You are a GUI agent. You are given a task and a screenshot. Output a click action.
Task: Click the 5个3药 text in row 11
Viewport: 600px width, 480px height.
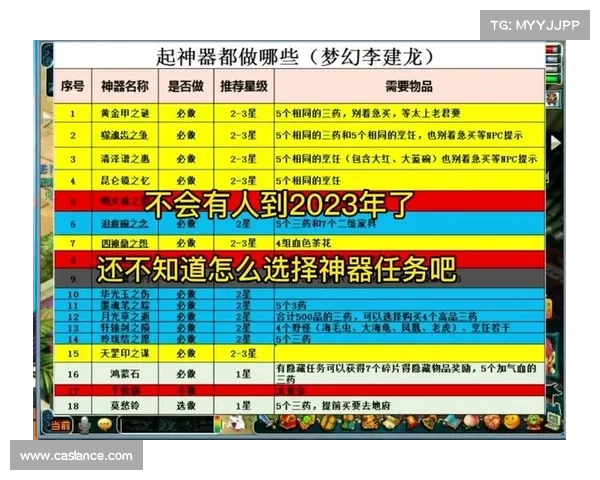[x=291, y=305]
